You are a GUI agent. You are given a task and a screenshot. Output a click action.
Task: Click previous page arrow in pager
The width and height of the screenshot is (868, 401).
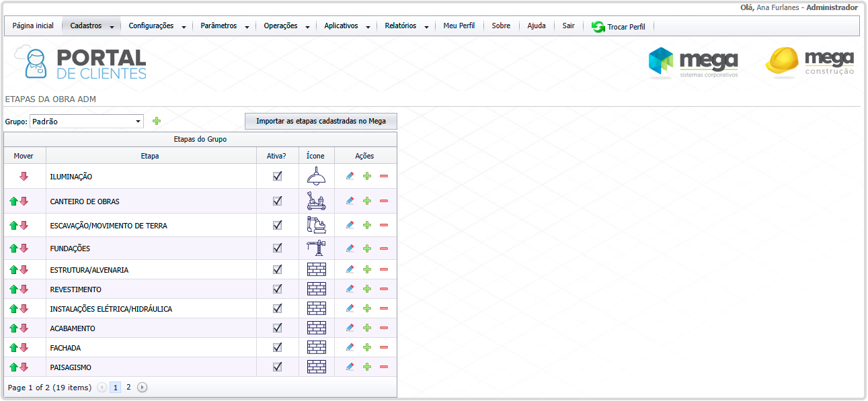click(102, 388)
